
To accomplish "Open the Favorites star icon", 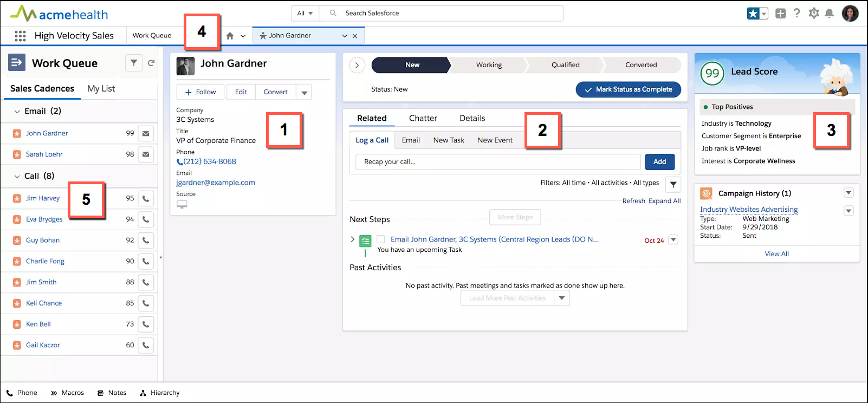I will 753,14.
